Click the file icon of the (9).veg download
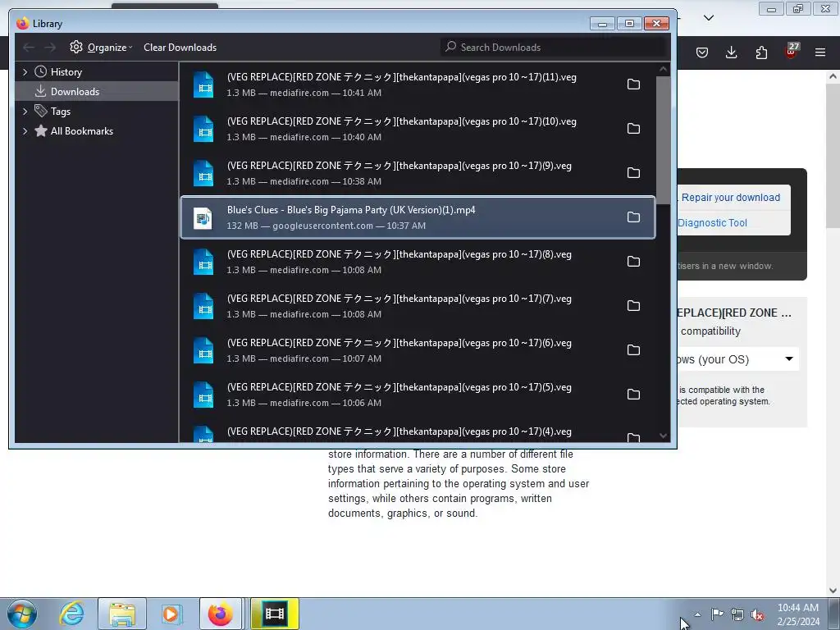840x630 pixels. pyautogui.click(x=203, y=173)
